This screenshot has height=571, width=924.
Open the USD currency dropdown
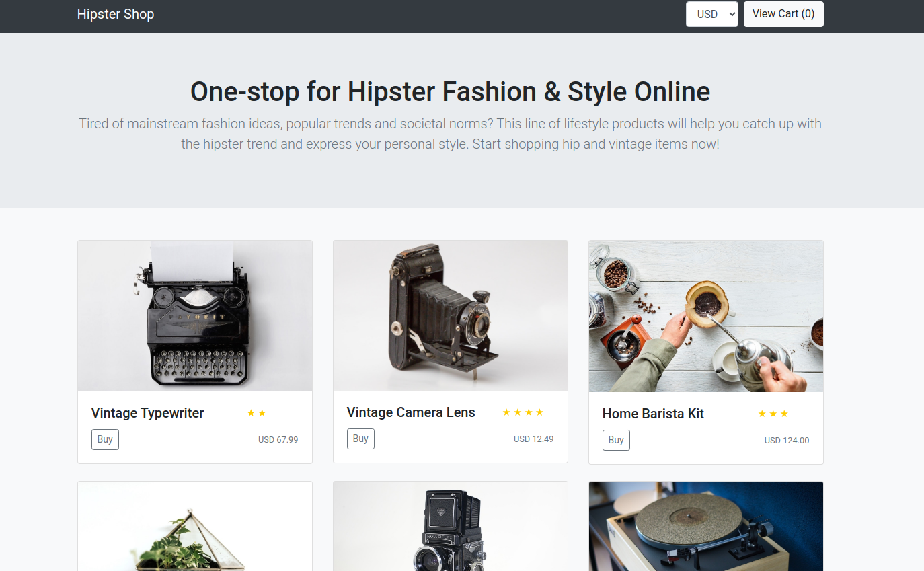[712, 14]
